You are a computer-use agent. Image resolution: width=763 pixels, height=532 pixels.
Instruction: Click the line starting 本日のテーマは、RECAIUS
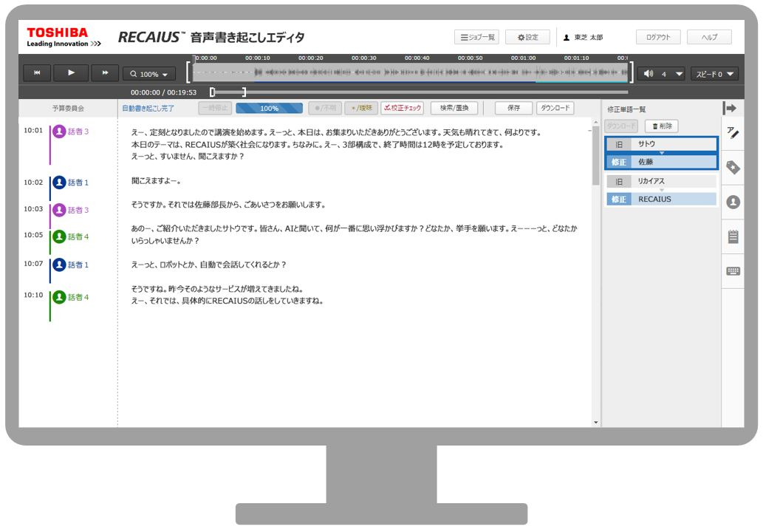[318, 144]
